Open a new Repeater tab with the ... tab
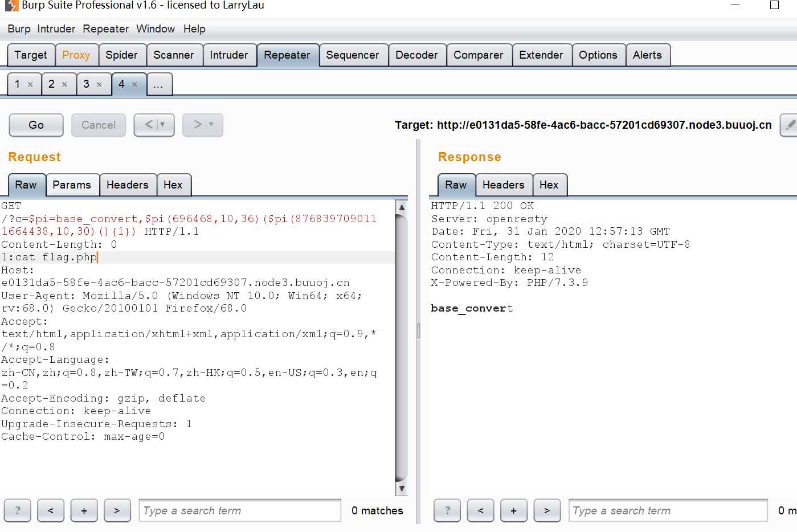This screenshot has height=532, width=797. 159,84
